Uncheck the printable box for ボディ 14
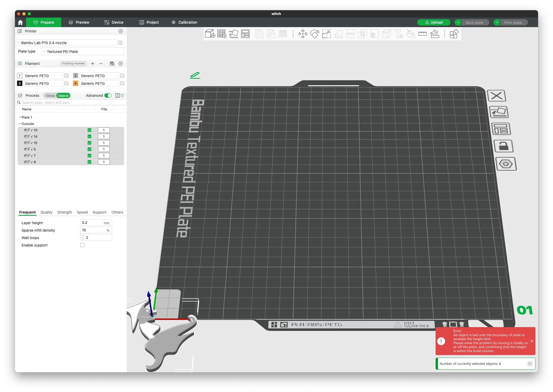The image size is (553, 392). point(89,136)
